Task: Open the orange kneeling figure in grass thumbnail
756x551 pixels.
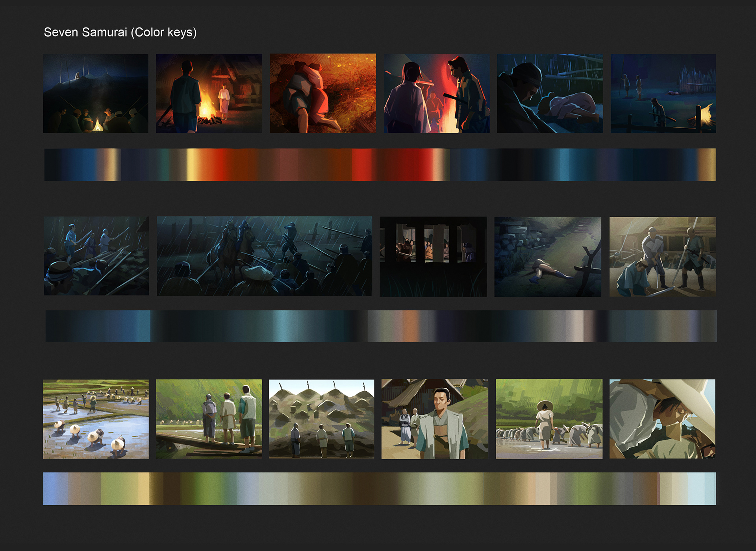Action: click(x=322, y=93)
